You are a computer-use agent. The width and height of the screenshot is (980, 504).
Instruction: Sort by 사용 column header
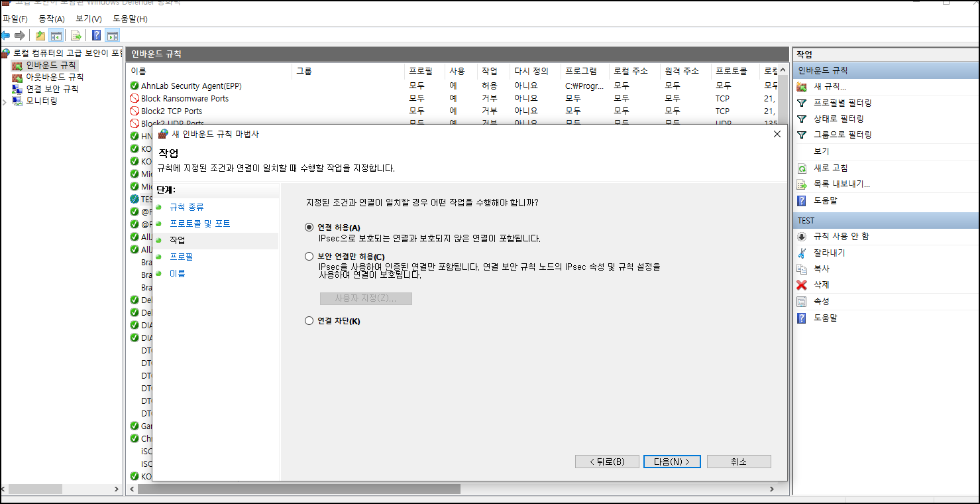click(x=461, y=71)
